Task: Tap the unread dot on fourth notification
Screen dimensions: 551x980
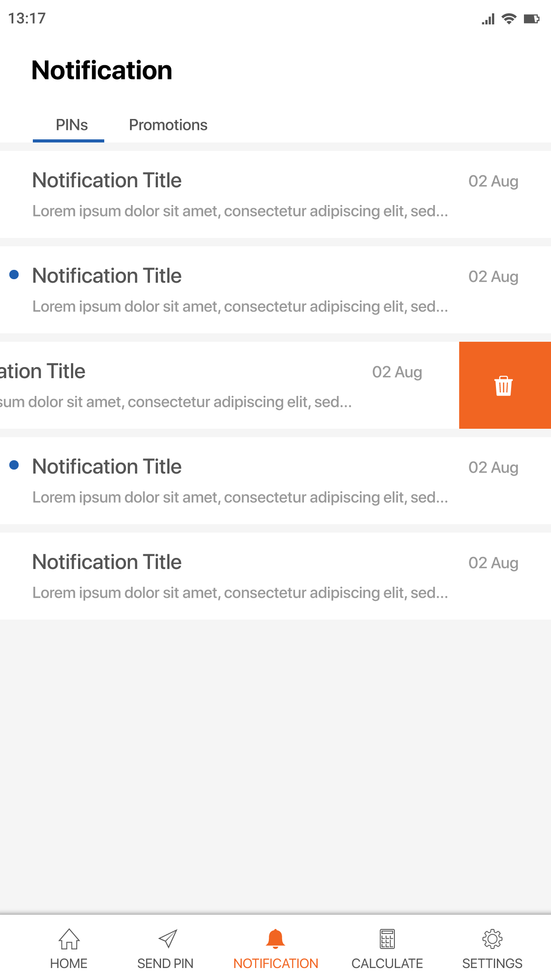Action: click(x=14, y=465)
